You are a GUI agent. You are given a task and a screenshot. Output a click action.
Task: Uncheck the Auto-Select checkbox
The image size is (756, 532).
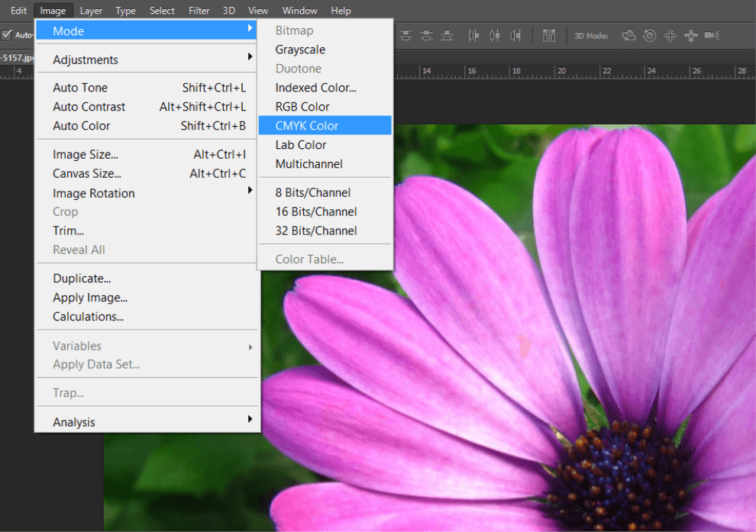click(7, 35)
